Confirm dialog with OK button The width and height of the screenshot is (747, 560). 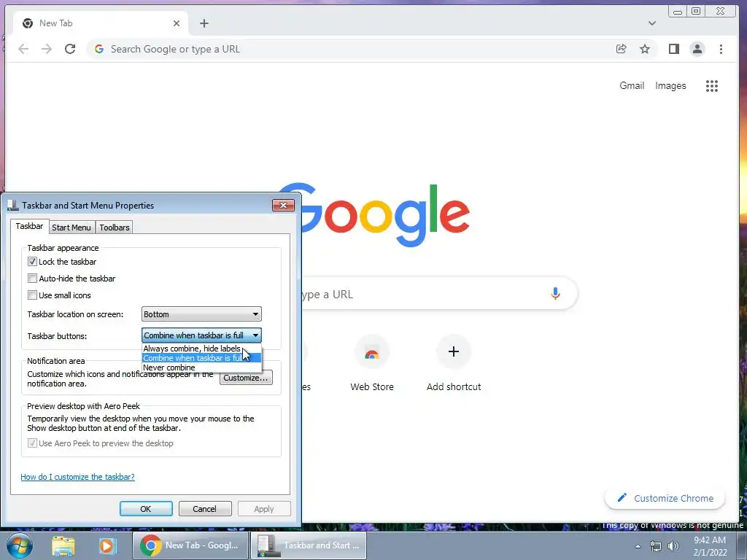pos(146,508)
